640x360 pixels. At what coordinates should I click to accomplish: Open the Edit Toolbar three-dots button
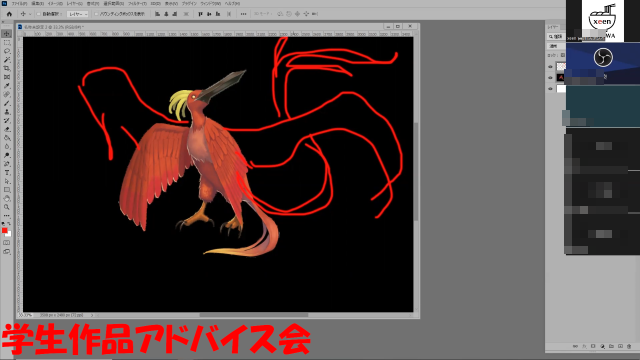coord(7,216)
